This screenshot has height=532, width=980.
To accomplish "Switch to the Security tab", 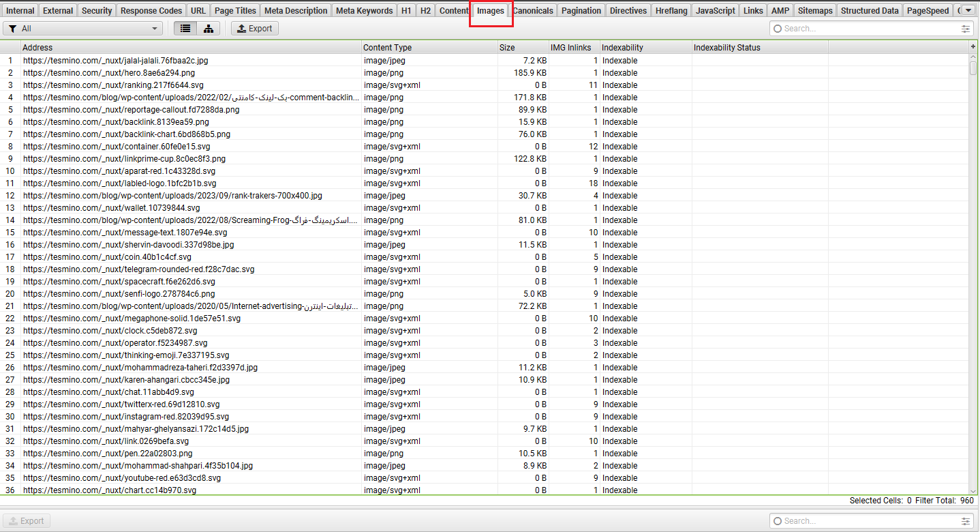I will coord(97,10).
